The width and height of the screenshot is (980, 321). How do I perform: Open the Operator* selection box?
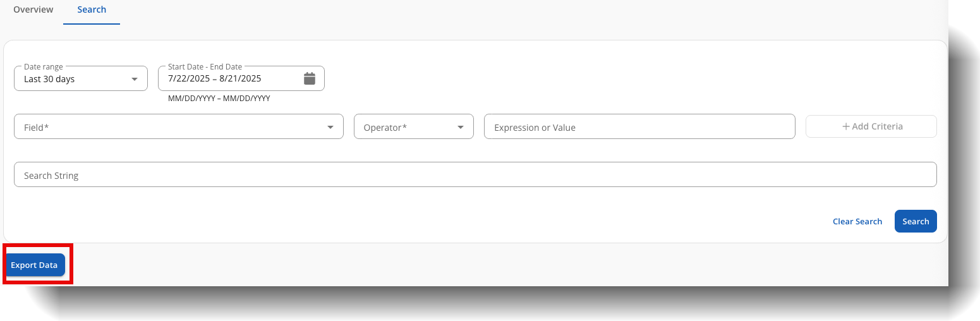pyautogui.click(x=404, y=127)
